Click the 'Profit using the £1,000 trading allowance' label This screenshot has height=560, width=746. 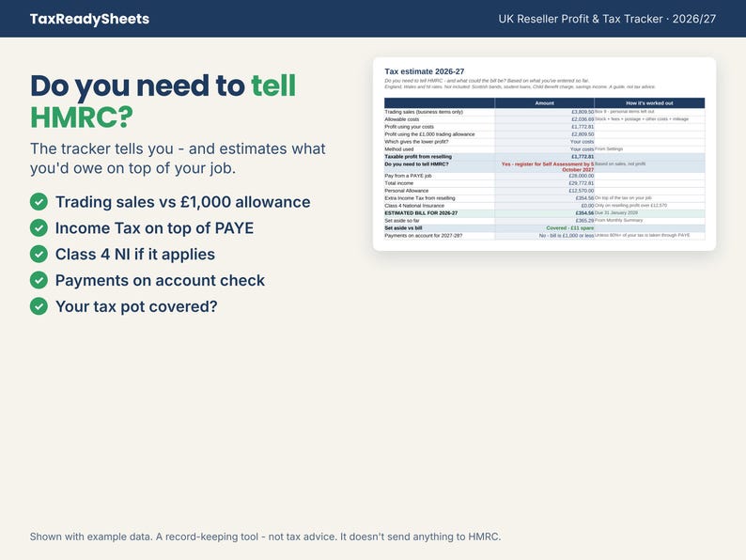click(x=429, y=134)
